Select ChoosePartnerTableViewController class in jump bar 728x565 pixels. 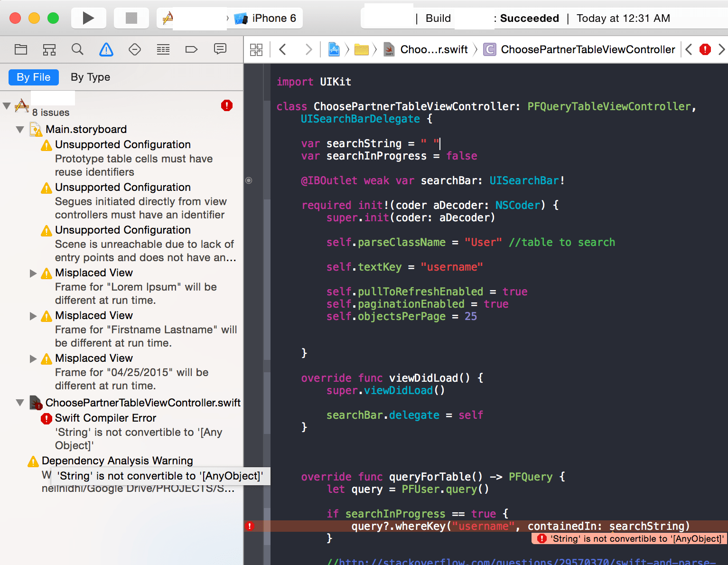579,49
